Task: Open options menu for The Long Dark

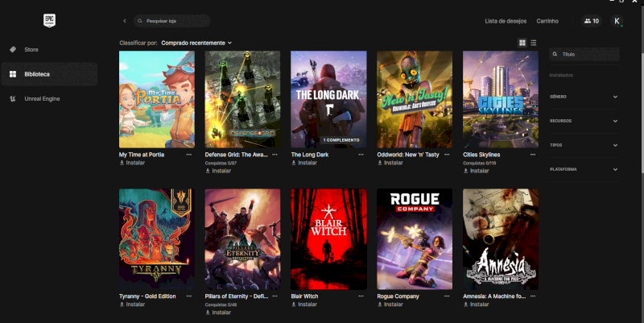Action: click(x=361, y=155)
